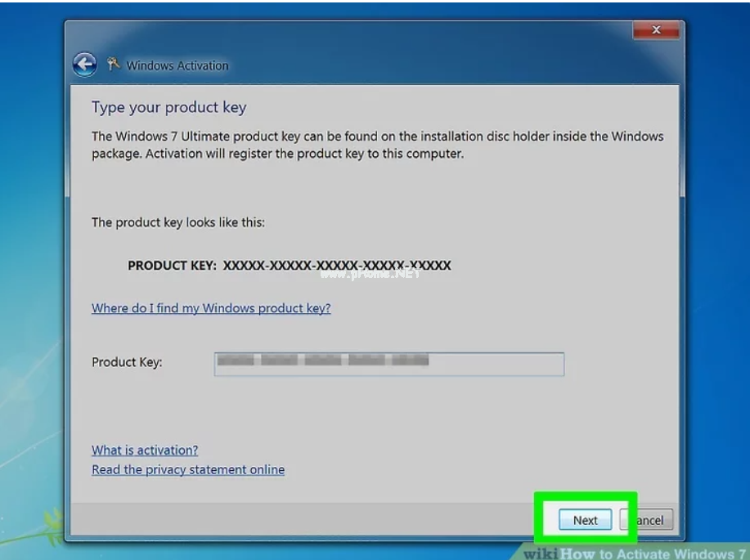The width and height of the screenshot is (750, 560).
Task: Focus the Product Key input field
Action: [388, 363]
